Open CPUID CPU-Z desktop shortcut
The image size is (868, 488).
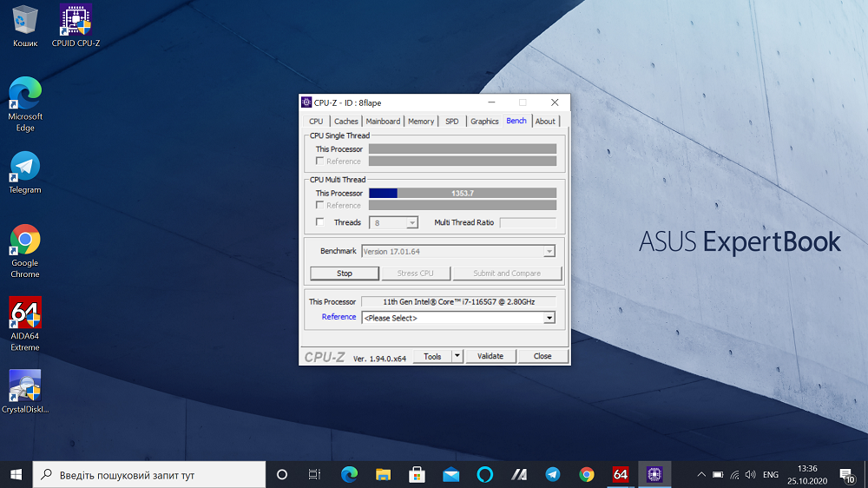coord(76,26)
